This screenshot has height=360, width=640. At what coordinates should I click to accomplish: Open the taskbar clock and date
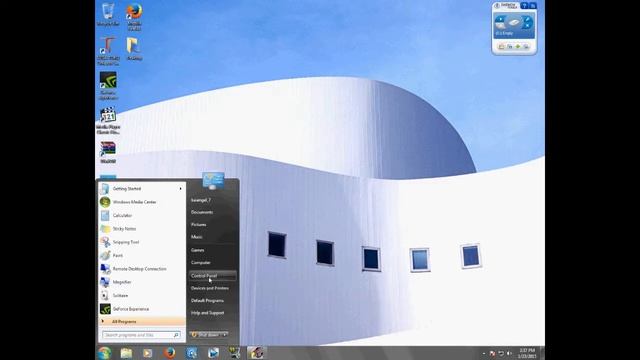(x=527, y=353)
